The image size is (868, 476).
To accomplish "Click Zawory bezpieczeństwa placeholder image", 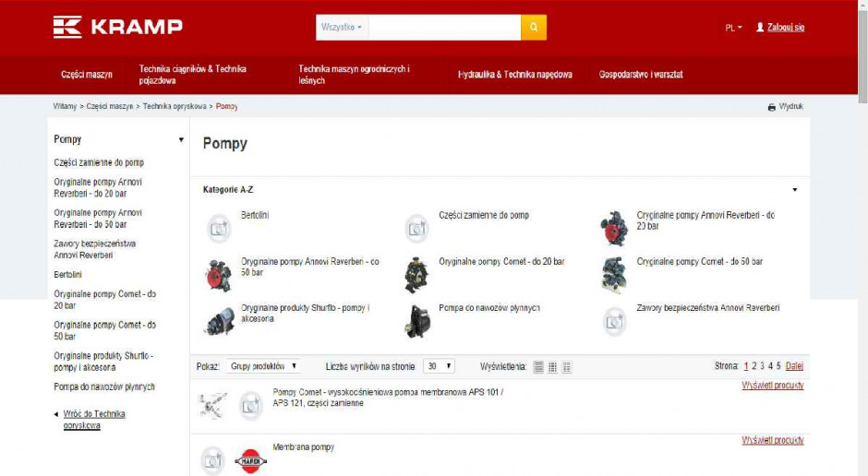I will (x=614, y=321).
